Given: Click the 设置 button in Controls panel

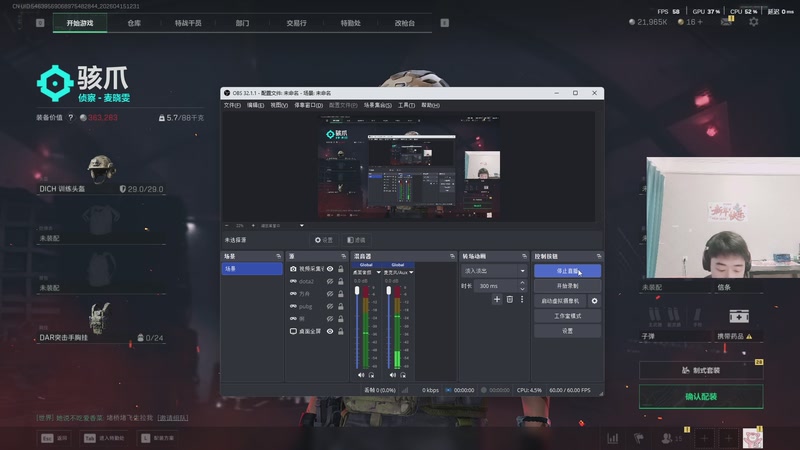Looking at the screenshot, I should coord(567,331).
